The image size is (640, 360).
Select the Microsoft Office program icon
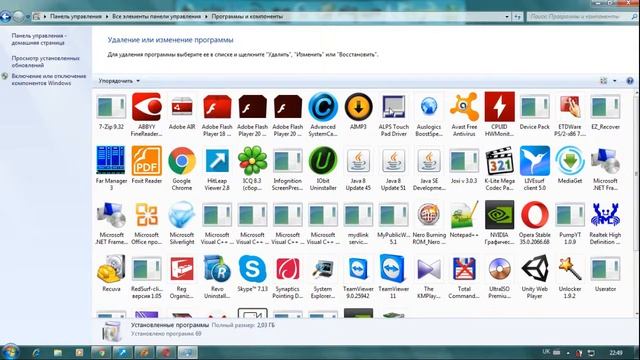pyautogui.click(x=147, y=215)
